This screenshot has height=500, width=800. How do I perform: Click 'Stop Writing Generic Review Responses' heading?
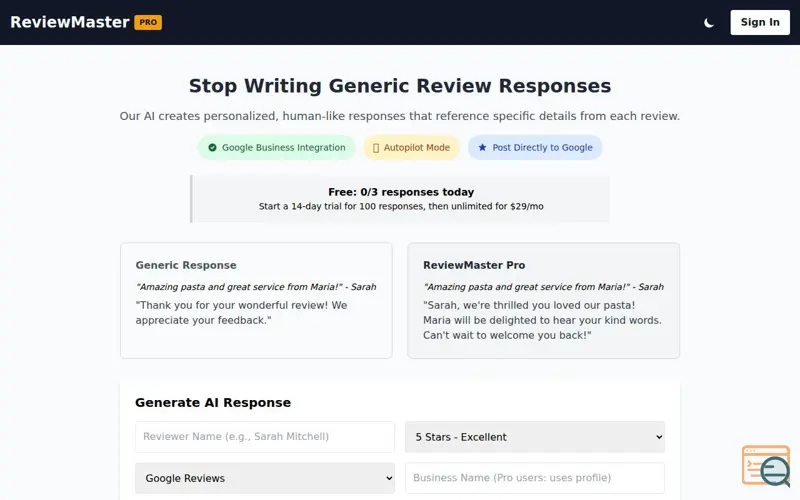pos(400,86)
